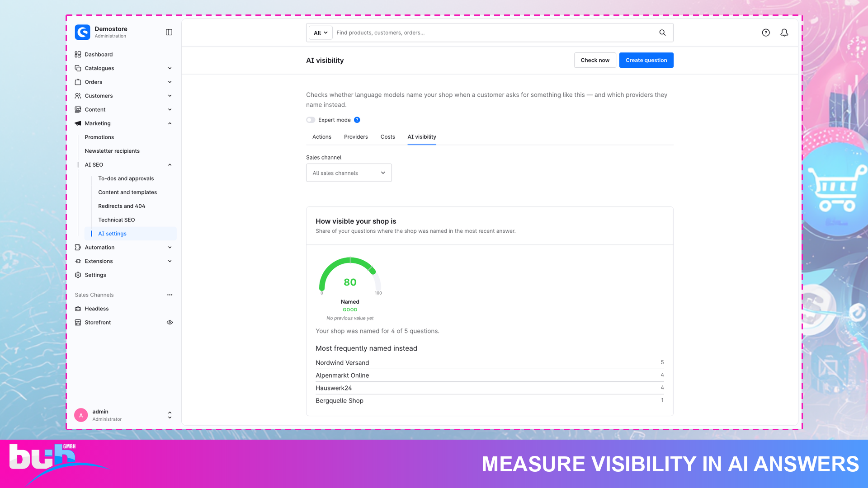
Task: Open the All sales channels dropdown
Action: 349,173
